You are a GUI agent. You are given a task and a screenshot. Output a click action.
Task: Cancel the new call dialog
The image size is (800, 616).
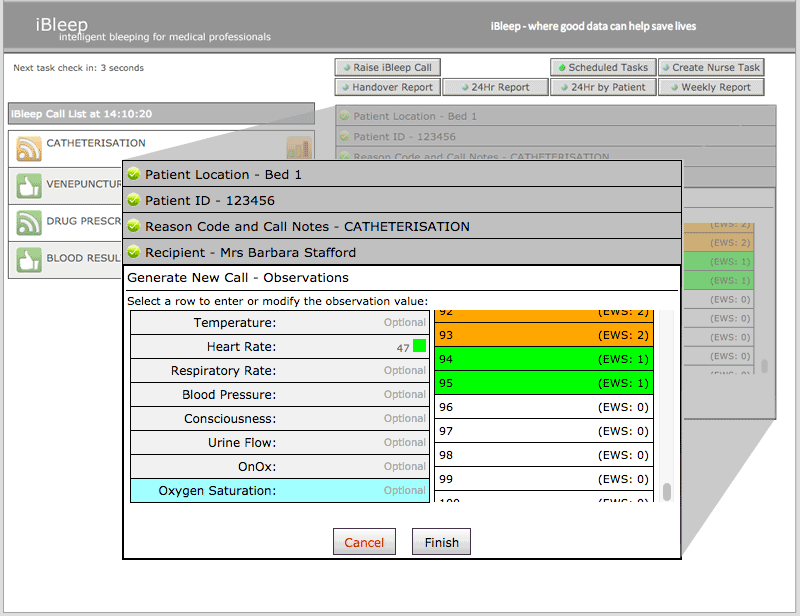364,541
